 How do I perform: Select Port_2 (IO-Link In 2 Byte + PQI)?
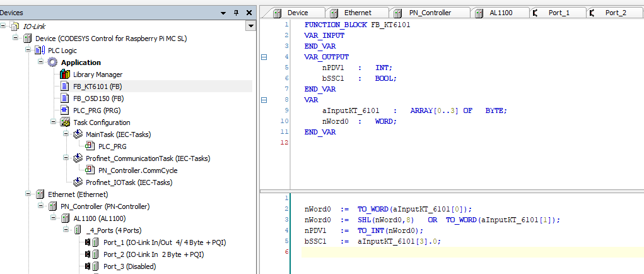pos(154,254)
